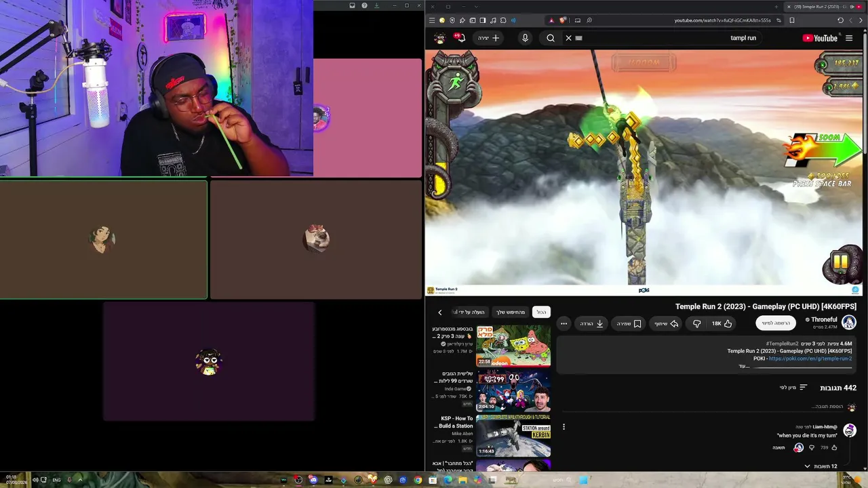Click the browser address bar youtube.com URL

(x=722, y=20)
